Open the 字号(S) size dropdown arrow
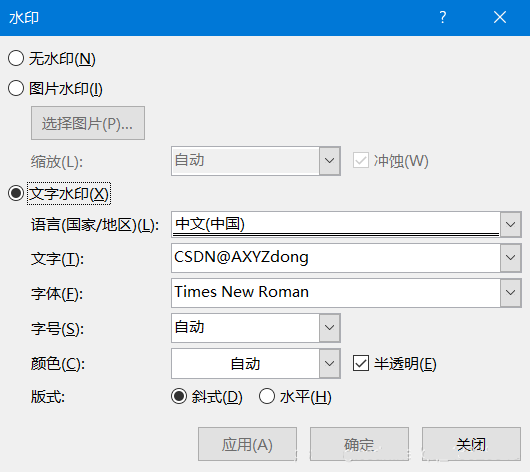Screen dimensions: 530x472 (330, 328)
